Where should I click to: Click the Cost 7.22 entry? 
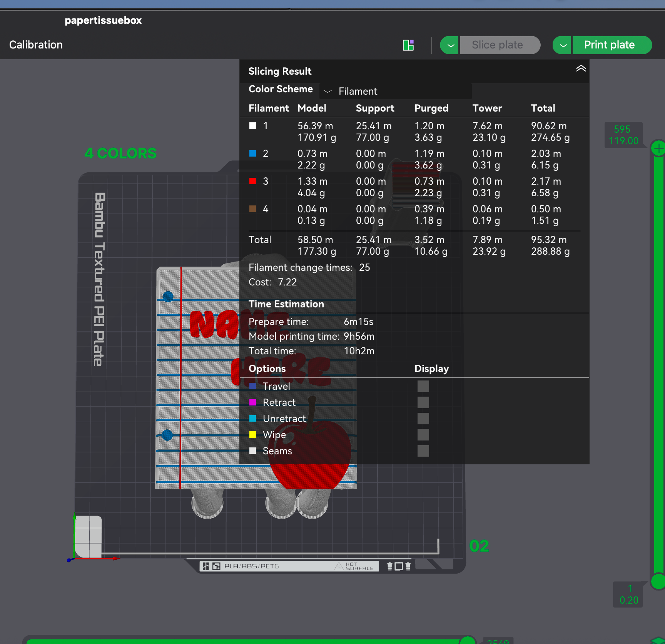click(272, 282)
